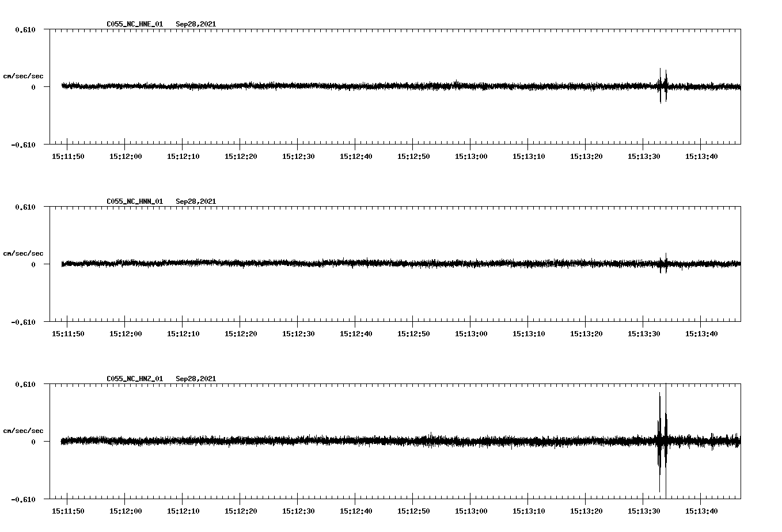Image resolution: width=782 pixels, height=532 pixels.
Task: Click the 15:13:40 time label under the HNE plot
Action: (x=701, y=157)
